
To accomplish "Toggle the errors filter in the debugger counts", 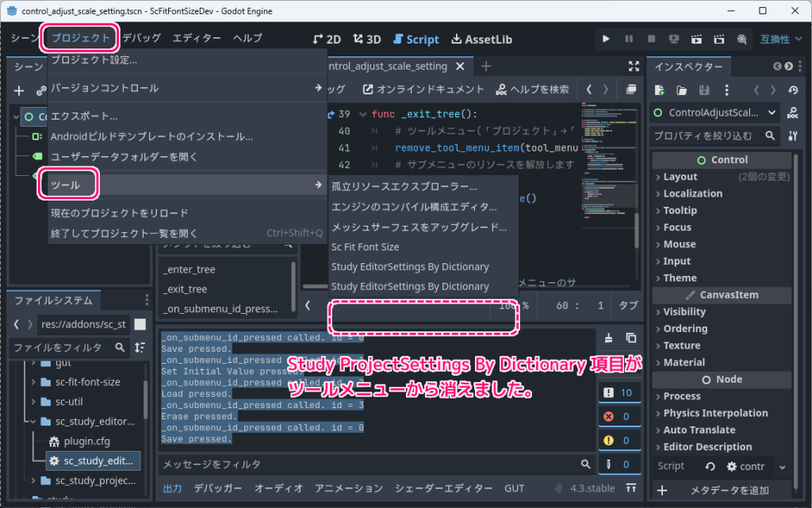I will point(608,415).
